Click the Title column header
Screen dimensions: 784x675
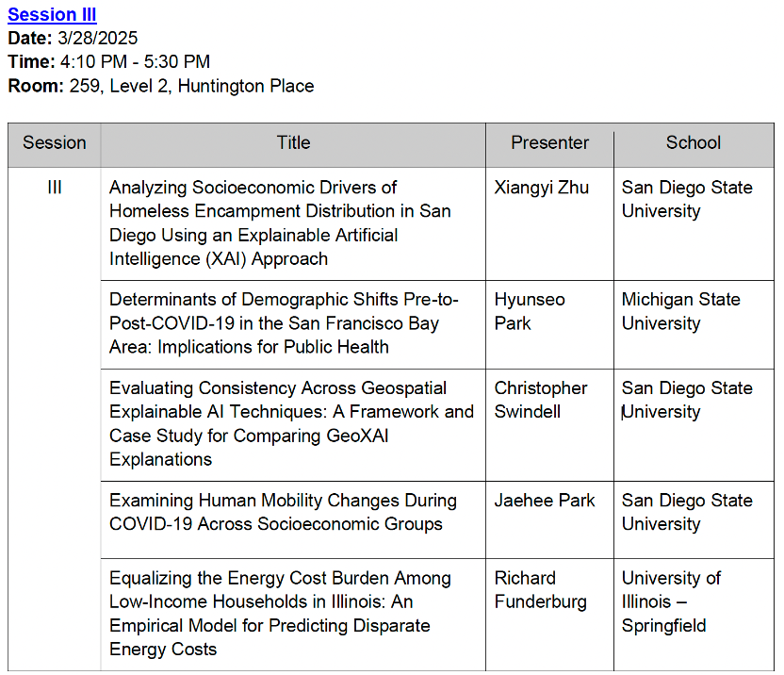pyautogui.click(x=293, y=142)
